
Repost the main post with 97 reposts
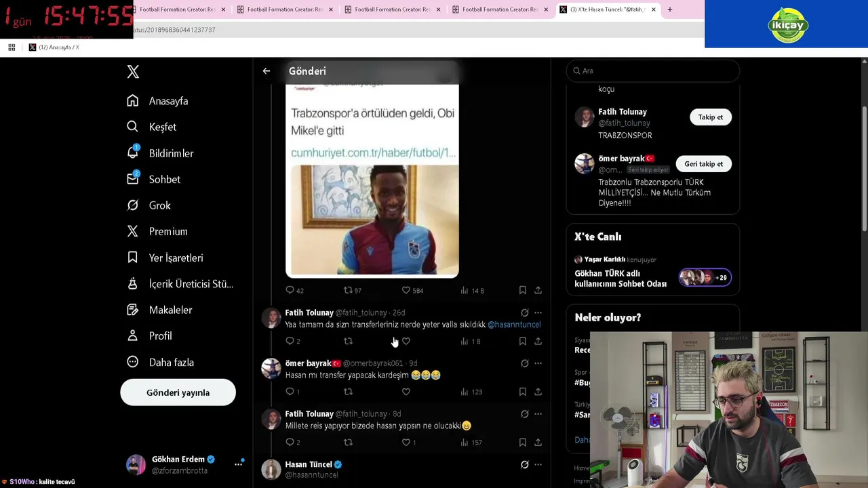(352, 290)
